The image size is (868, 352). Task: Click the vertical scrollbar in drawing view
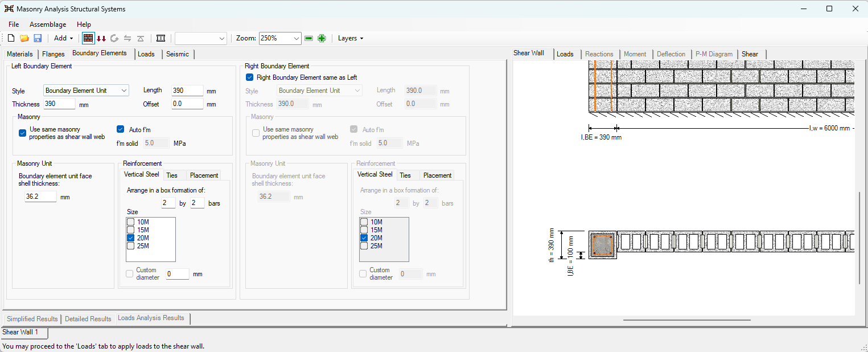[x=861, y=238]
